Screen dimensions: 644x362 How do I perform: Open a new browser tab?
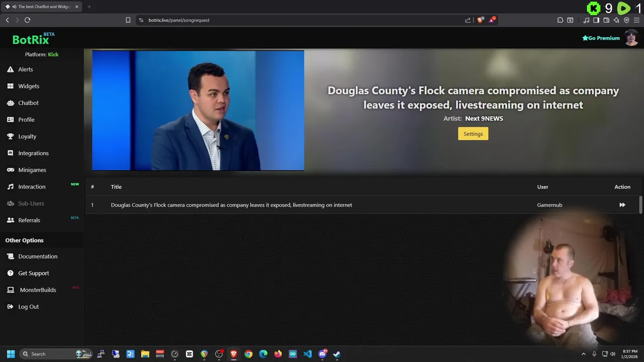tap(89, 7)
